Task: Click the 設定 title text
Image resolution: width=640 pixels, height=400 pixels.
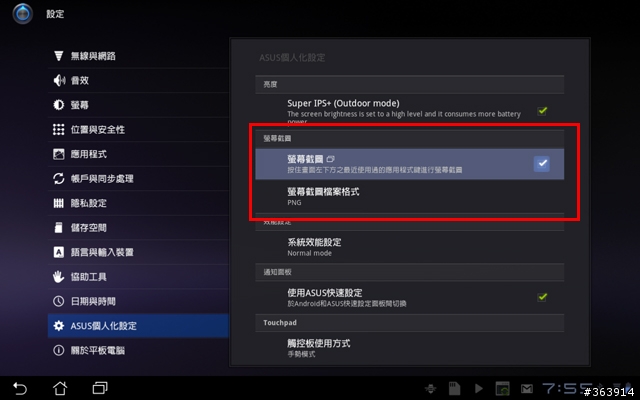Action: [x=55, y=14]
